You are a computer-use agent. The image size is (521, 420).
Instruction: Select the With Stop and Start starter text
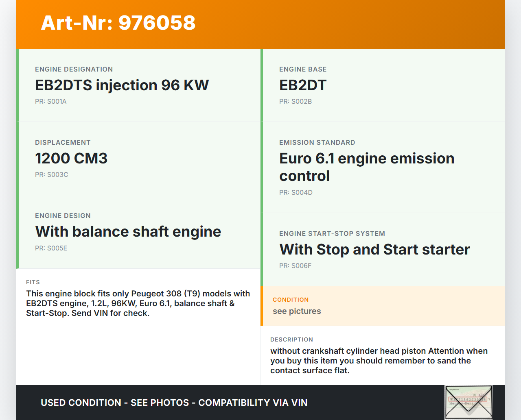click(x=374, y=250)
